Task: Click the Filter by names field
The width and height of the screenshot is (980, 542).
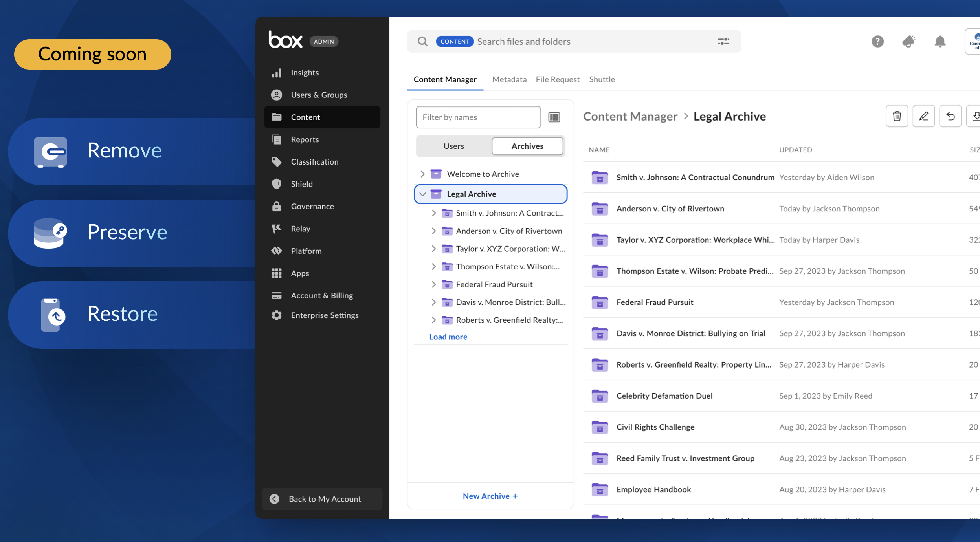Action: pos(478,117)
